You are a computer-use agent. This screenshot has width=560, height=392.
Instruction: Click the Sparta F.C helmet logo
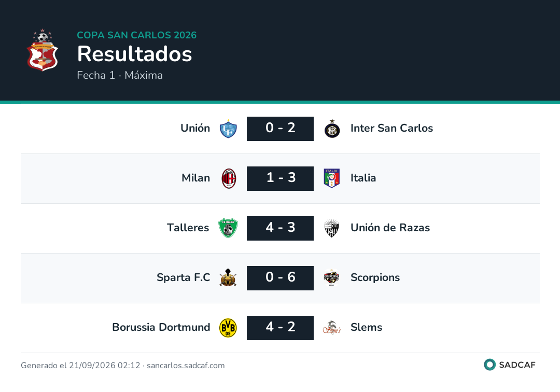pos(228,278)
